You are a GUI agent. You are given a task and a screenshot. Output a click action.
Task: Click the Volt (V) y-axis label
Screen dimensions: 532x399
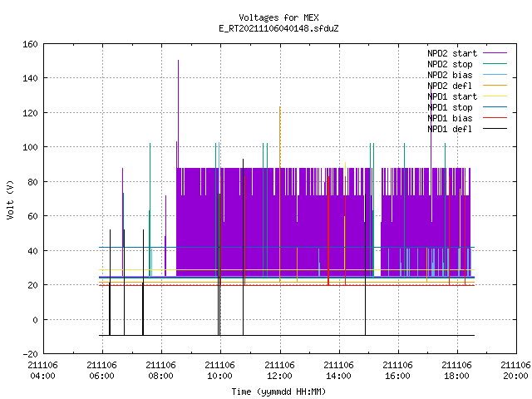click(x=10, y=199)
